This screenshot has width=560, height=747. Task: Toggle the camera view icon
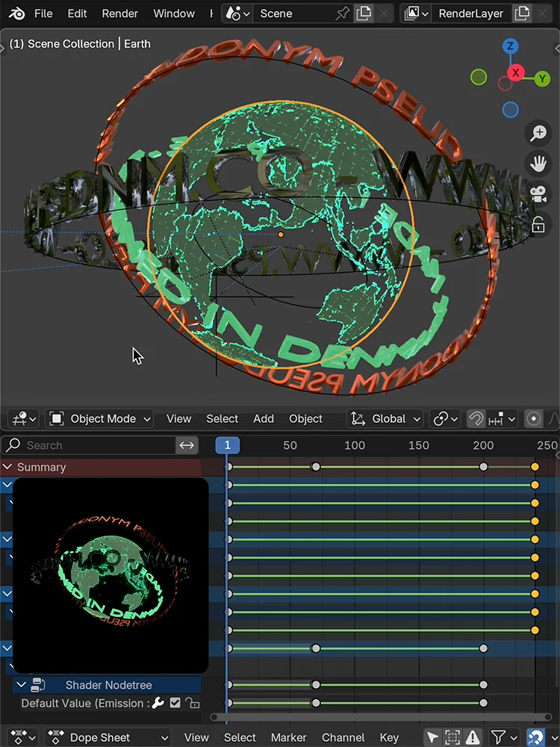pos(538,194)
